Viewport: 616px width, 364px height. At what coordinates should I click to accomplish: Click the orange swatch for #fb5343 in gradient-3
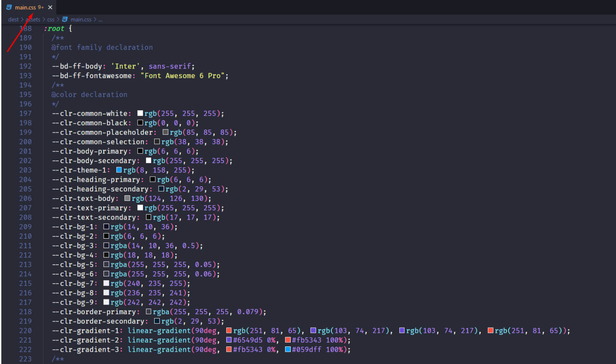[x=228, y=349]
